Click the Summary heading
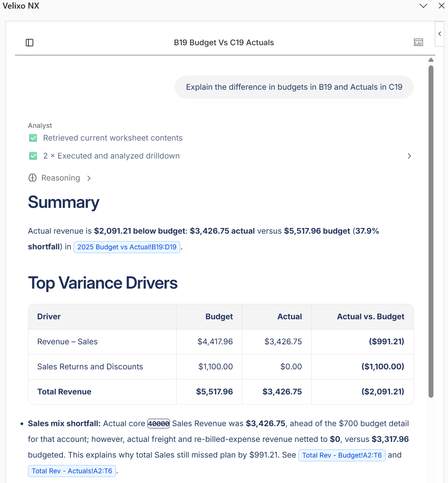This screenshot has width=448, height=483. tap(64, 202)
